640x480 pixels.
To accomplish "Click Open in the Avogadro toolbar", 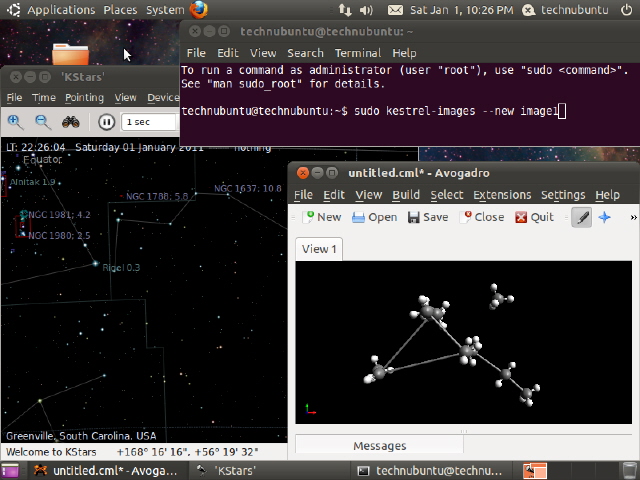I will click(374, 217).
